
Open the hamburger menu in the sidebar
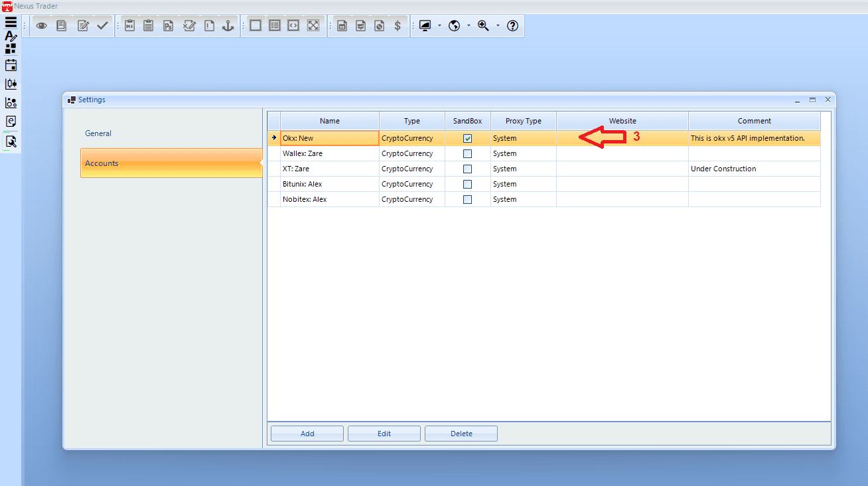pyautogui.click(x=11, y=23)
